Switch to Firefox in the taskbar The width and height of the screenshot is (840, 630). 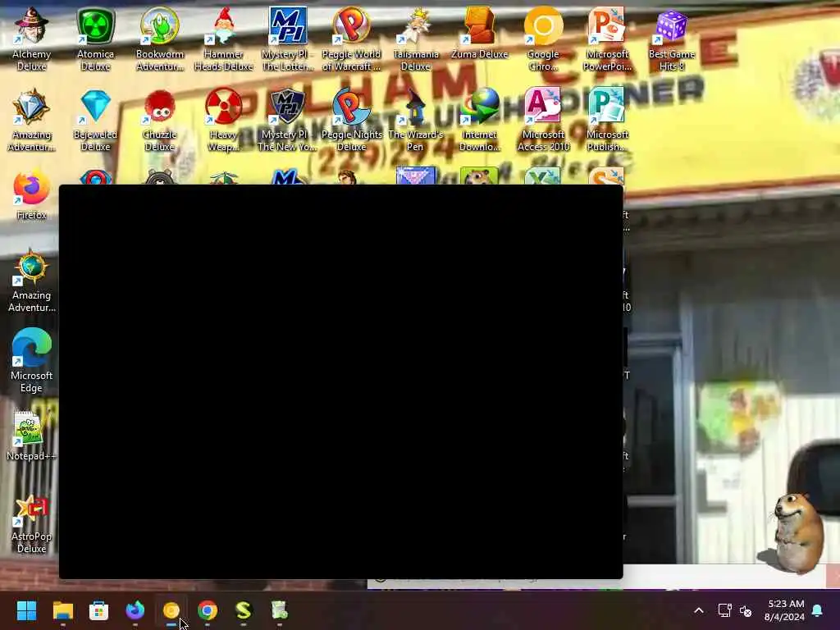point(135,610)
